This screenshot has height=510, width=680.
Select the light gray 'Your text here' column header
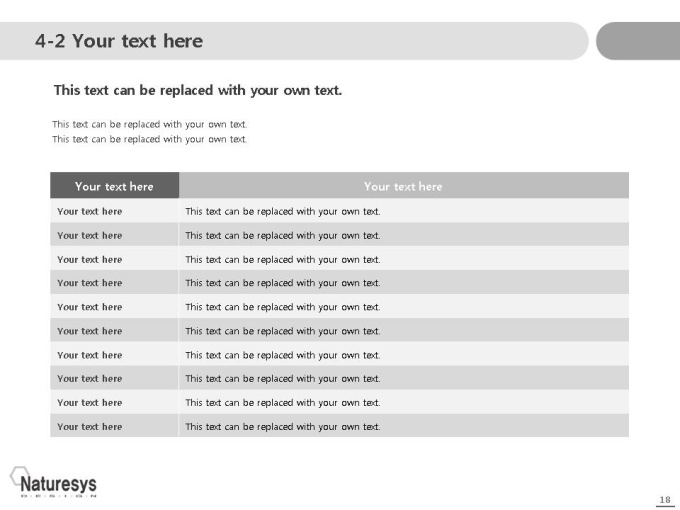[404, 186]
